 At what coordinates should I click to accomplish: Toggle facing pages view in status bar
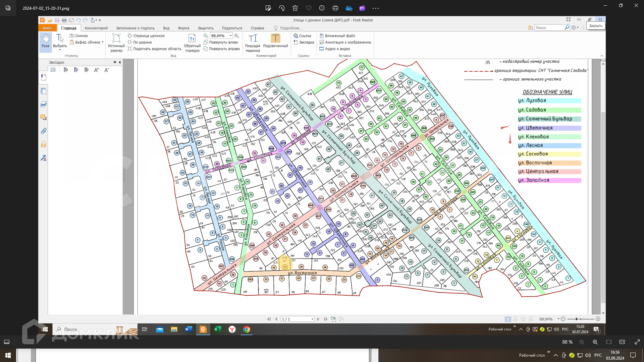[x=523, y=319]
